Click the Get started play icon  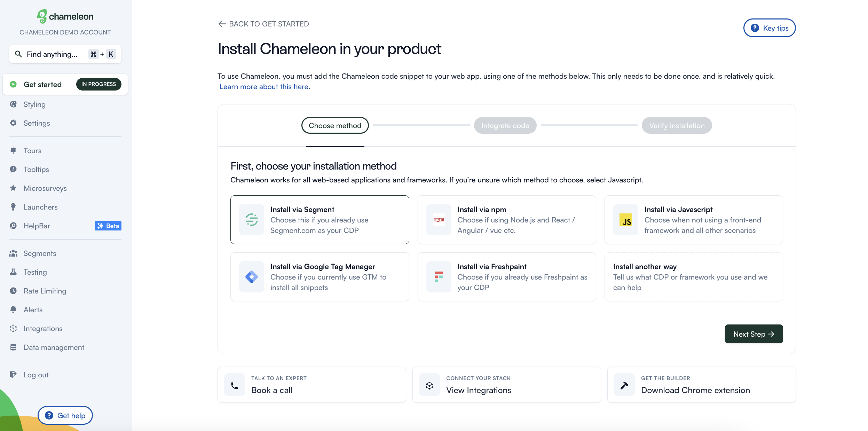point(13,84)
